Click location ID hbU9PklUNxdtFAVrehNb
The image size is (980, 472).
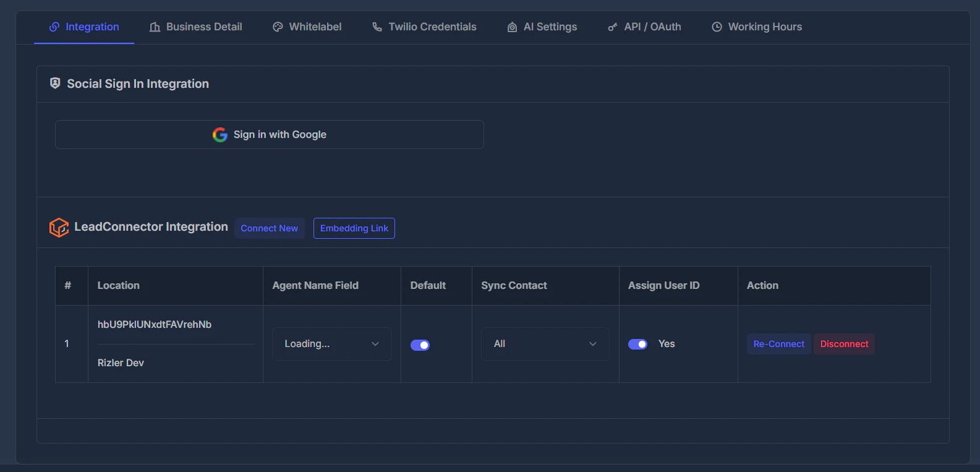[155, 324]
